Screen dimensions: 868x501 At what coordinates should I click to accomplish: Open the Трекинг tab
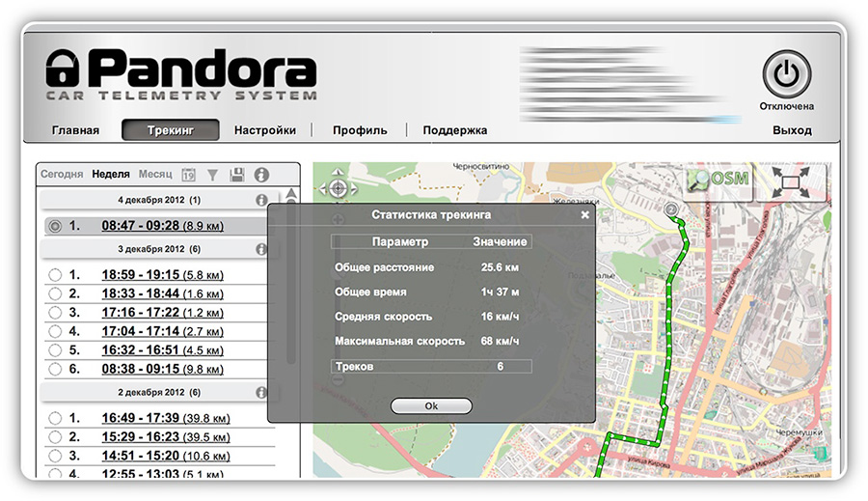171,130
